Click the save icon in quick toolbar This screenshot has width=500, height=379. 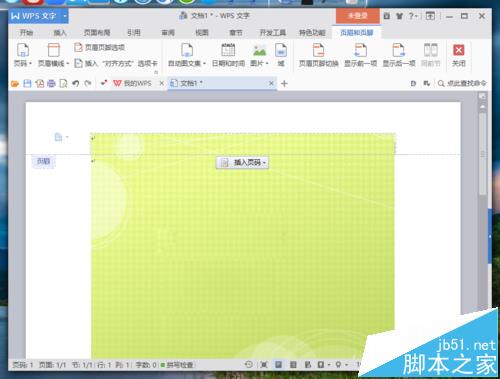(27, 83)
